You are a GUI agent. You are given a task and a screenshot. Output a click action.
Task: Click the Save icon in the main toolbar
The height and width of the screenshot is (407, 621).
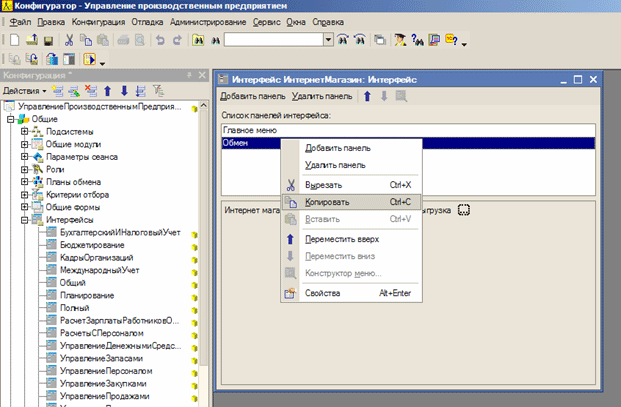point(47,40)
